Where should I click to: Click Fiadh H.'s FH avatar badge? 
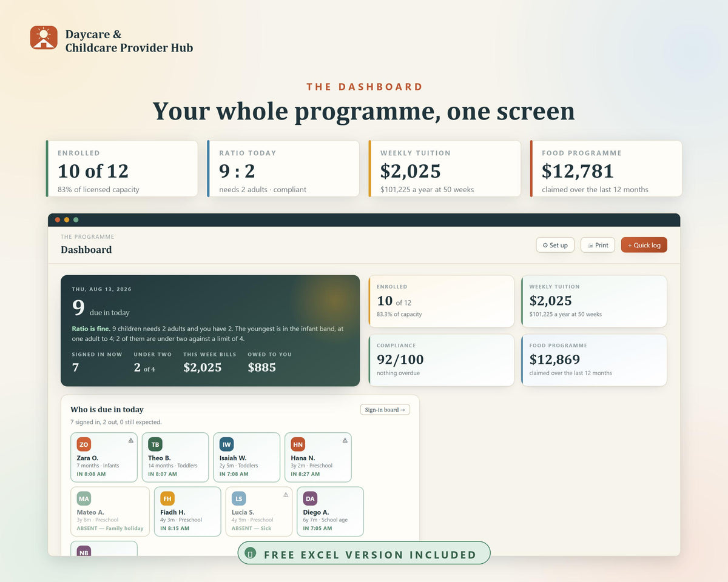[x=167, y=498]
